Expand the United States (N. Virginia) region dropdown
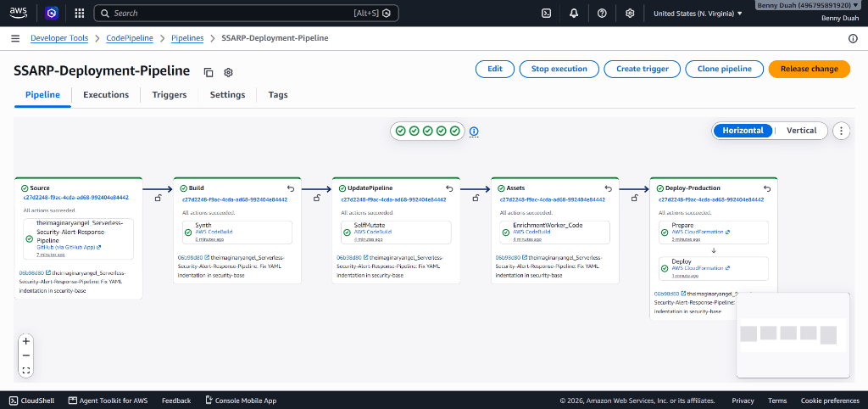This screenshot has height=409, width=868. tap(698, 14)
